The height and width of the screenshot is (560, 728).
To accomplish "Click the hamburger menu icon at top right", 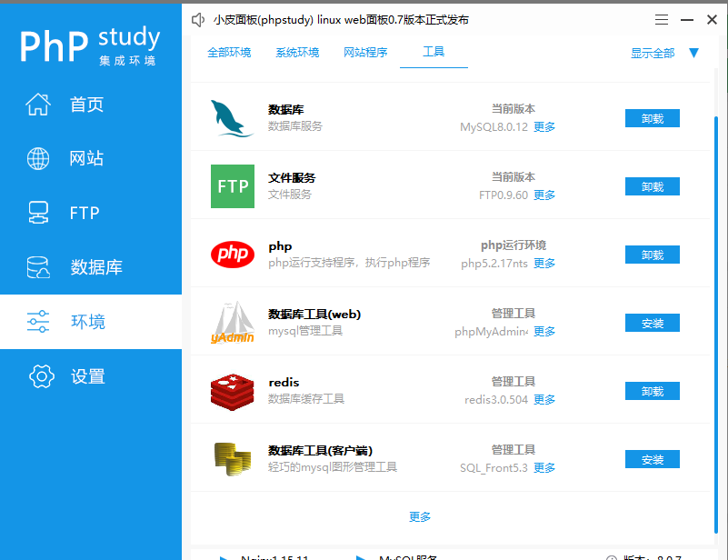I will pyautogui.click(x=661, y=19).
